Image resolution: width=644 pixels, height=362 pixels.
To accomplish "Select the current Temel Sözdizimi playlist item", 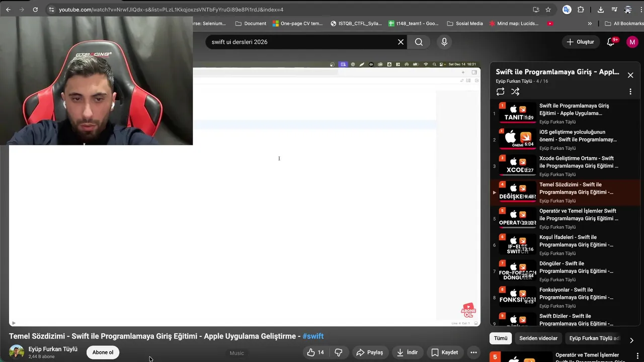I will click(566, 193).
